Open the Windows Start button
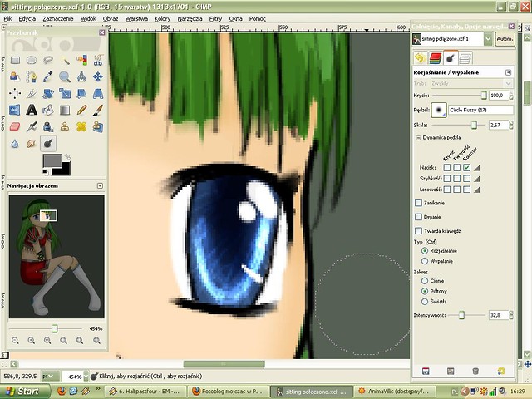 tap(25, 392)
